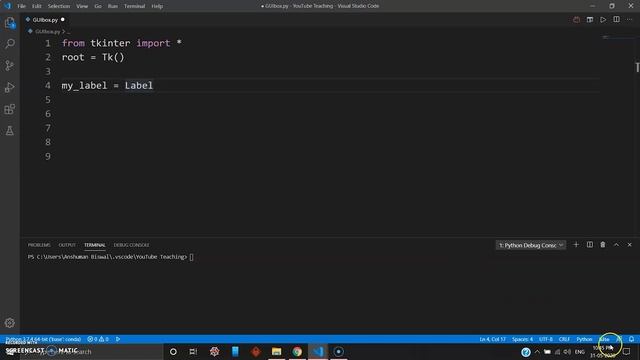Open the Edit menu
640x360 pixels.
pyautogui.click(x=37, y=6)
